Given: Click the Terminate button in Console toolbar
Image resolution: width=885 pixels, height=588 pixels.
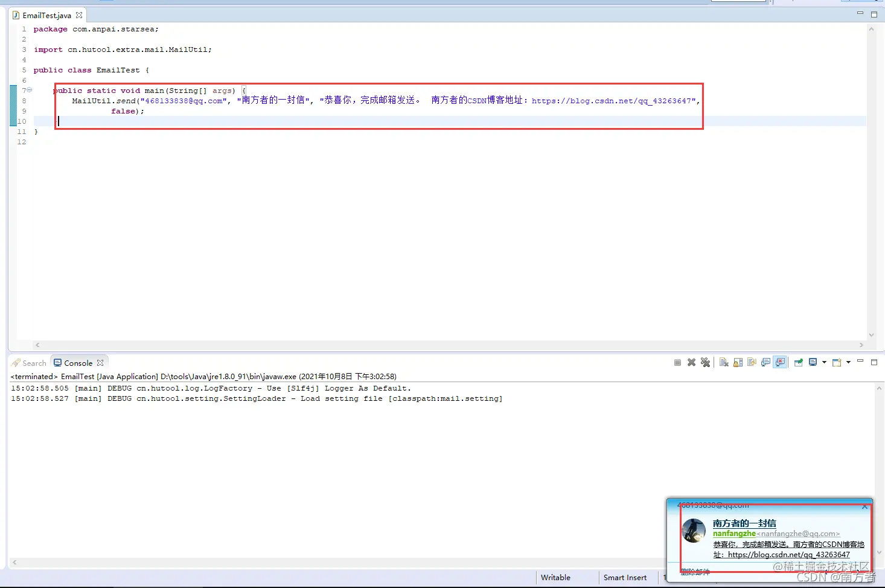Looking at the screenshot, I should pyautogui.click(x=677, y=362).
